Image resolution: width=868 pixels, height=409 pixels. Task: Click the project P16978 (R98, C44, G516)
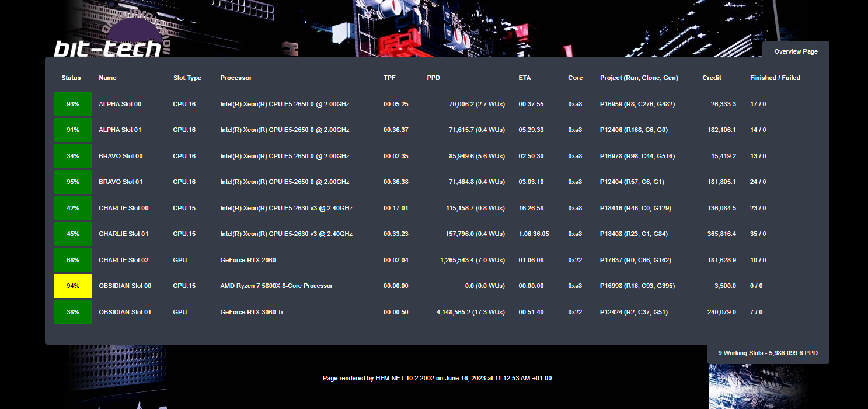pyautogui.click(x=637, y=156)
